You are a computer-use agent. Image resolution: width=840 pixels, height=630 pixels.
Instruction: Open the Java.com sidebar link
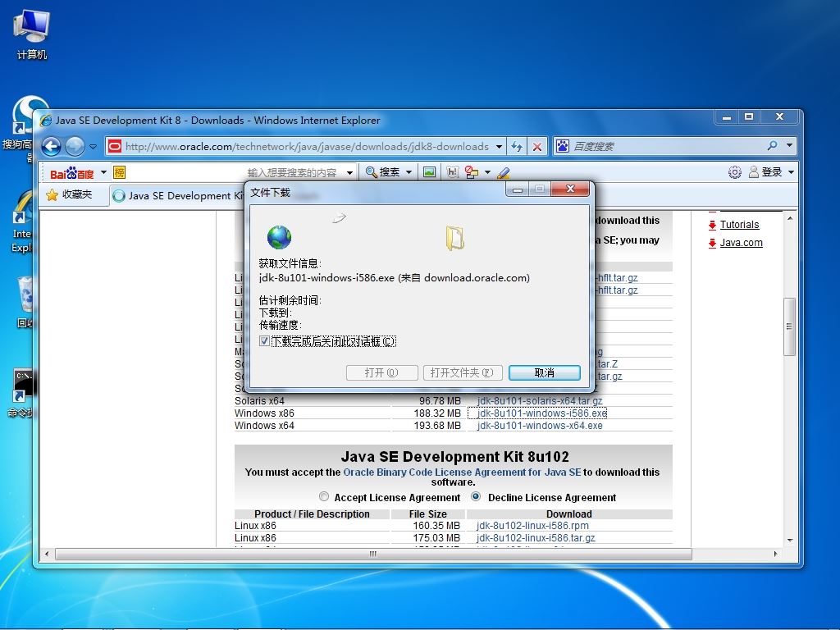pos(741,242)
